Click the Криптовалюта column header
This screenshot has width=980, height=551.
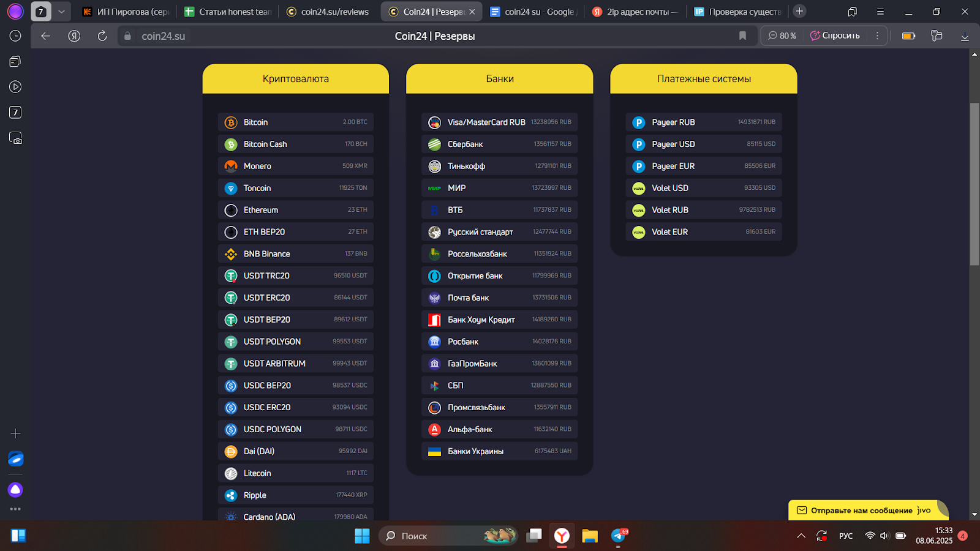296,79
